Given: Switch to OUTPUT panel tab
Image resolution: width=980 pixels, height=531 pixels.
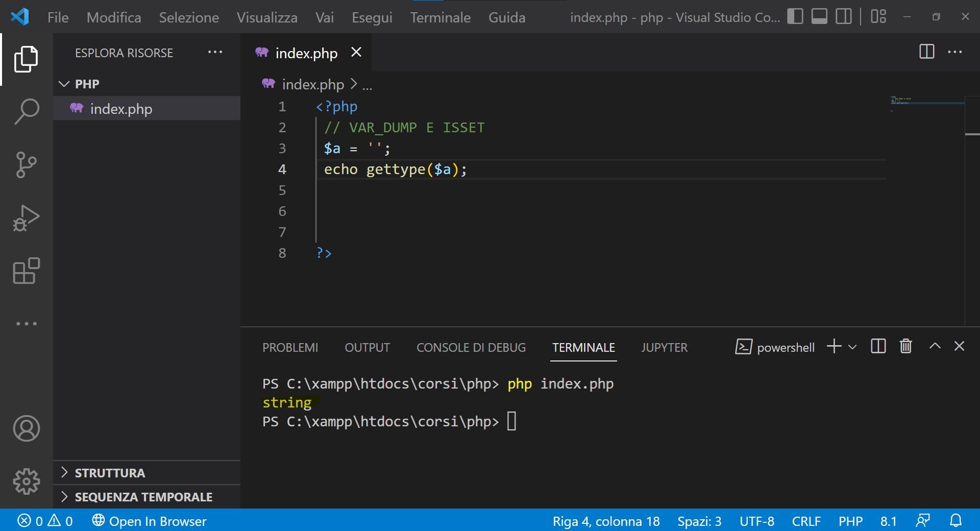Looking at the screenshot, I should coord(367,348).
